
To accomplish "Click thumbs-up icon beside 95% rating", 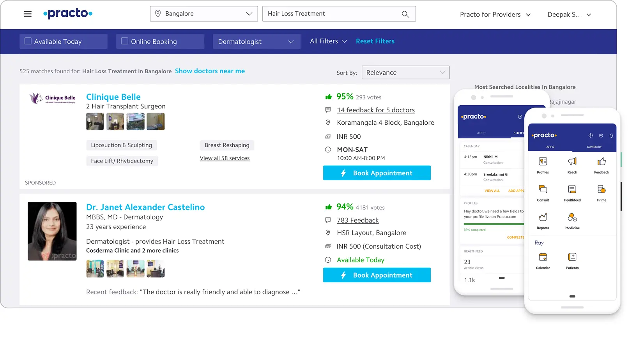I will click(329, 97).
